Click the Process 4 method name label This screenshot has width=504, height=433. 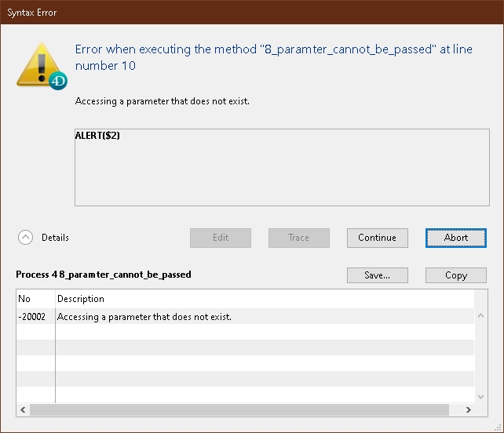104,275
